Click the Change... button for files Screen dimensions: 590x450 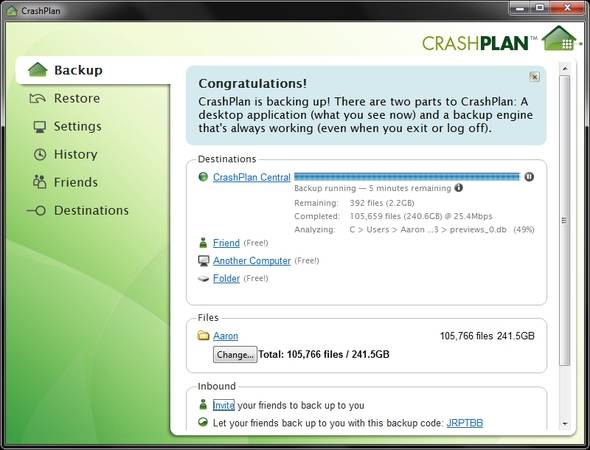pos(235,354)
